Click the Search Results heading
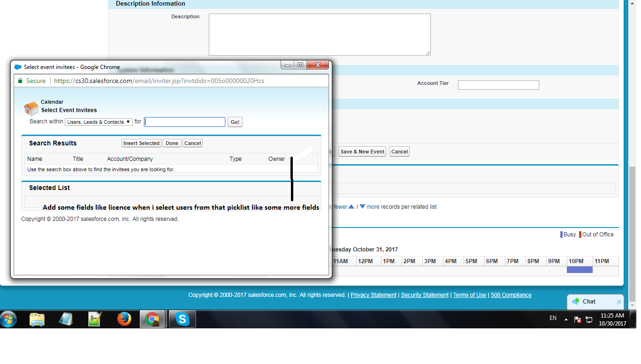The width and height of the screenshot is (641, 364). pyautogui.click(x=53, y=143)
